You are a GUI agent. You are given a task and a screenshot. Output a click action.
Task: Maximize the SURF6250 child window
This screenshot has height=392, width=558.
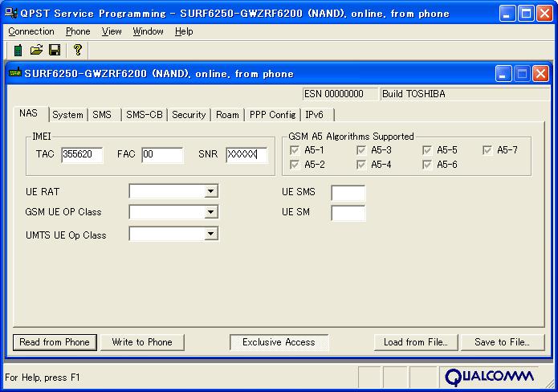pos(522,73)
